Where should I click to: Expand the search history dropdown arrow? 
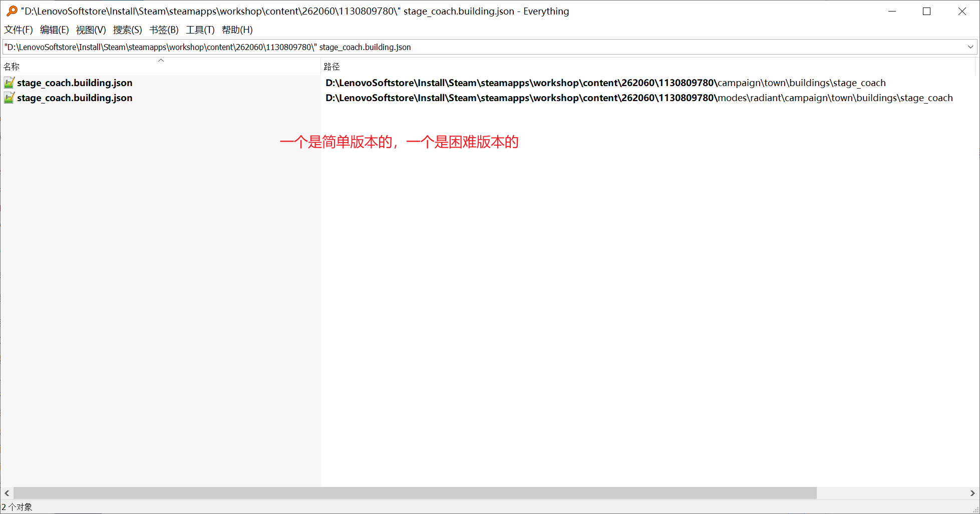(970, 47)
